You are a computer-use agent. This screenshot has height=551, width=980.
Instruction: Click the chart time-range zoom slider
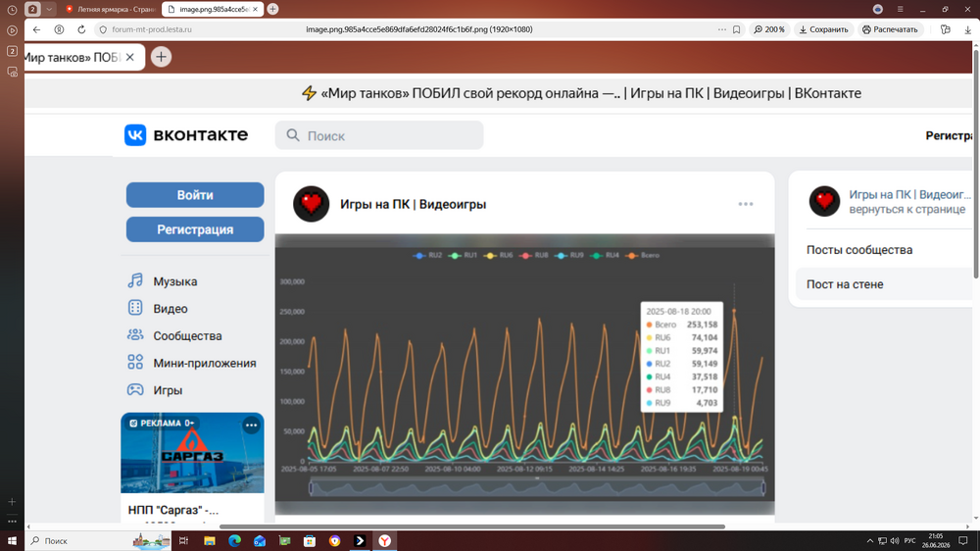[x=537, y=487]
